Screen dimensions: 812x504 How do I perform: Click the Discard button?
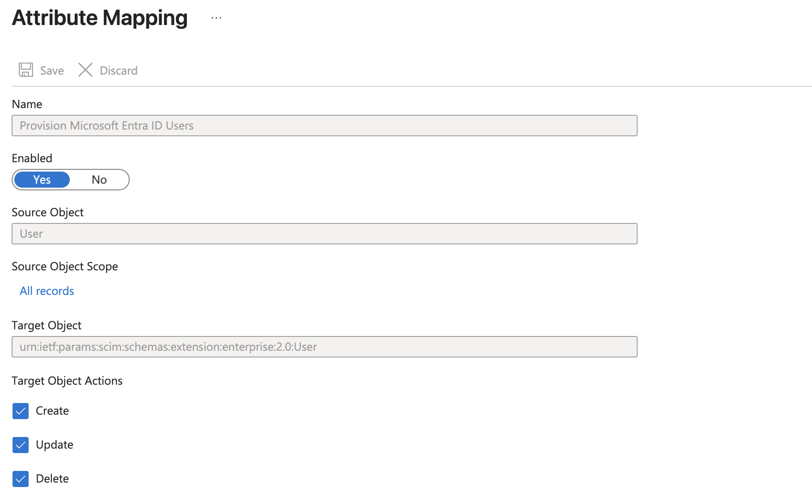(x=107, y=70)
